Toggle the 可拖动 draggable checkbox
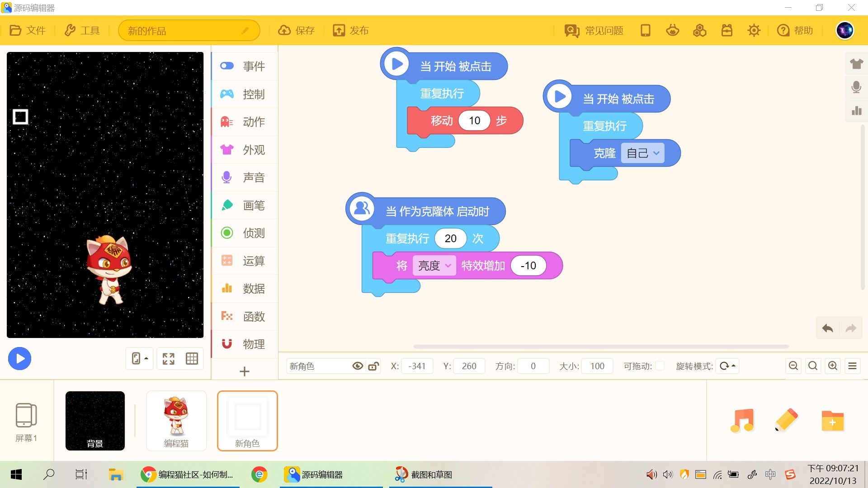 pyautogui.click(x=660, y=366)
